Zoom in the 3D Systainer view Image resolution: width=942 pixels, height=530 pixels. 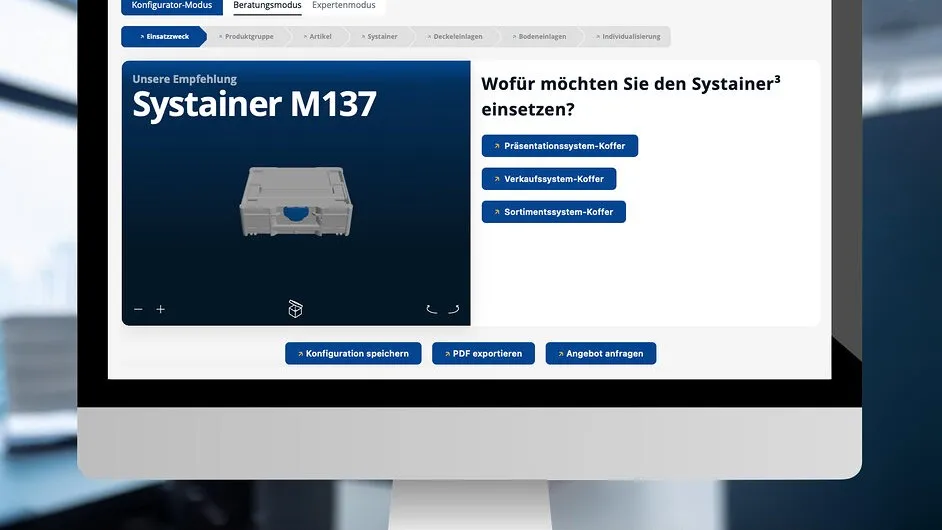pos(160,309)
